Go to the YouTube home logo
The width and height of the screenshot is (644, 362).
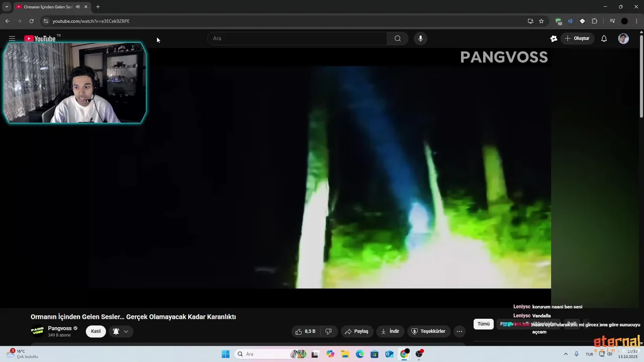click(x=40, y=39)
